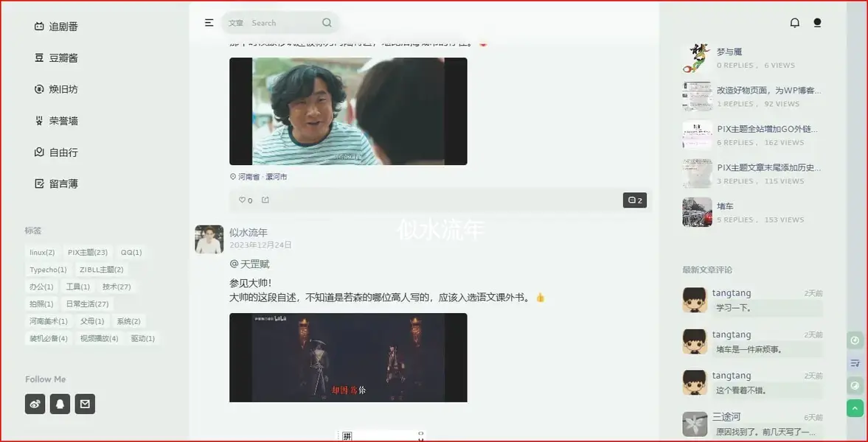Image resolution: width=868 pixels, height=442 pixels.
Task: Open tangtang's comment 学习一下。
Action: 768,308
